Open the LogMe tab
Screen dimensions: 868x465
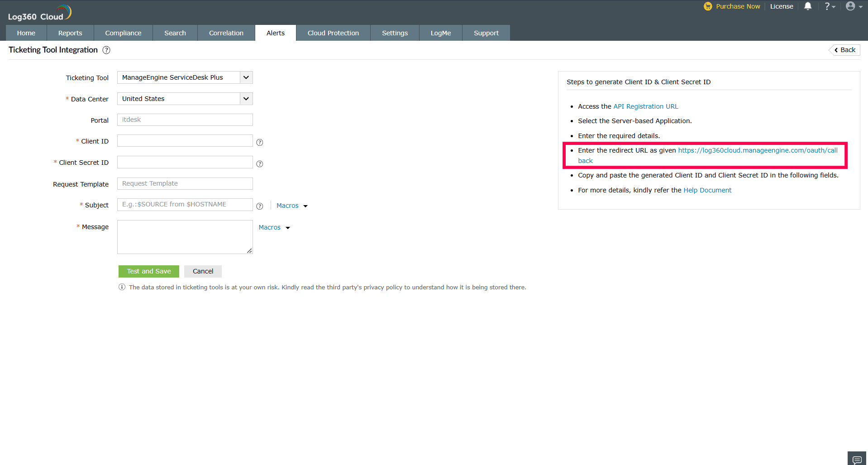(x=441, y=33)
